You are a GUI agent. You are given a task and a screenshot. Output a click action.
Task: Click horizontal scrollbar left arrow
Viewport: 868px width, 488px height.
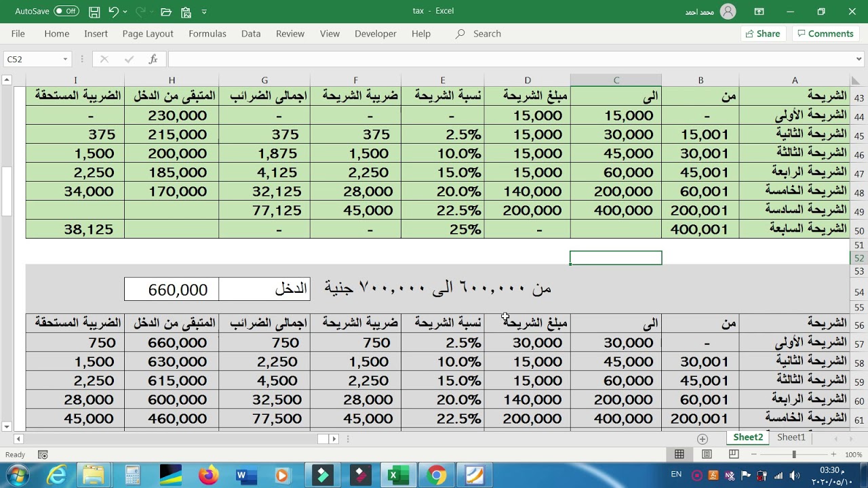click(18, 439)
